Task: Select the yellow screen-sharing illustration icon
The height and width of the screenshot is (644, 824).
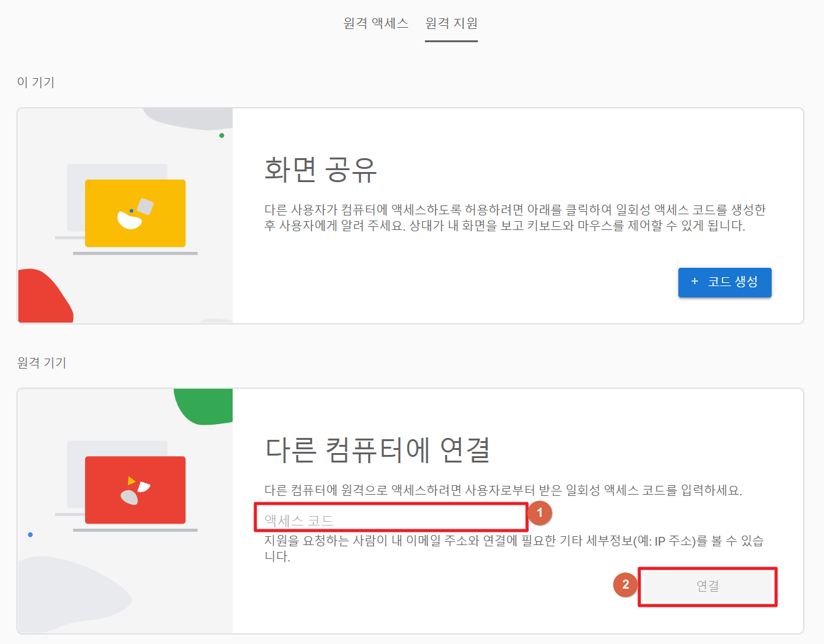Action: click(136, 212)
